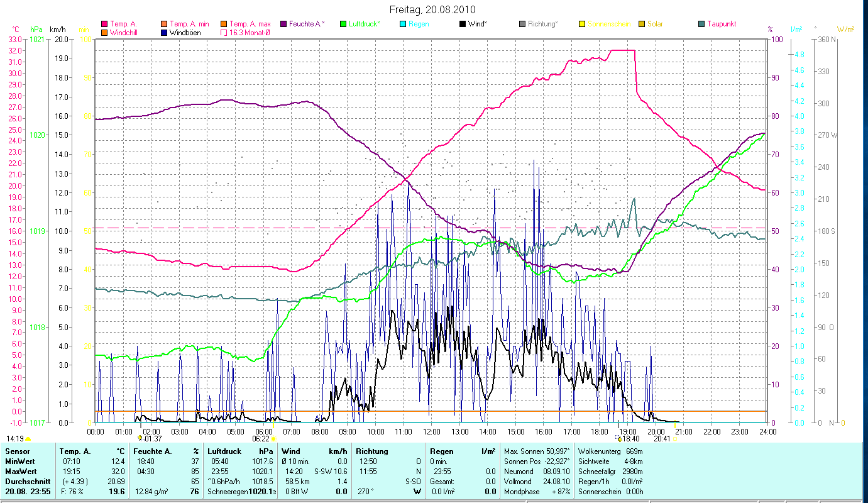Click the Taupunkt legend label
The width and height of the screenshot is (868, 503).
(x=721, y=24)
